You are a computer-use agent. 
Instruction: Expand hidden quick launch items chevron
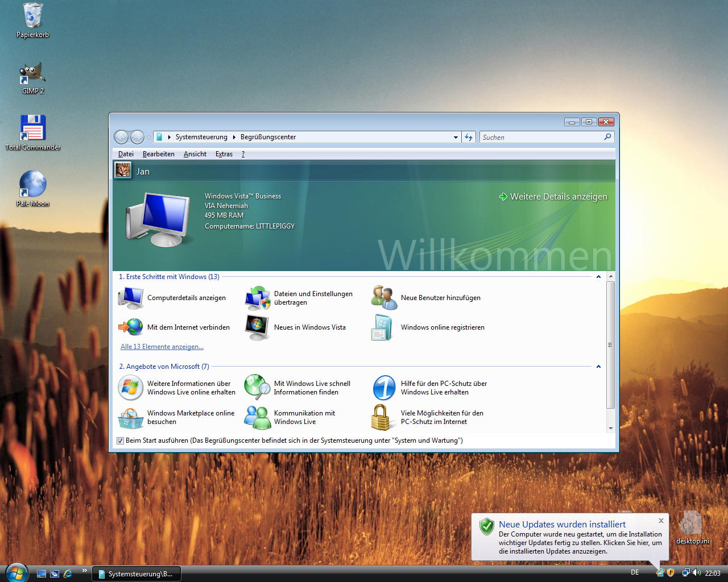(85, 571)
